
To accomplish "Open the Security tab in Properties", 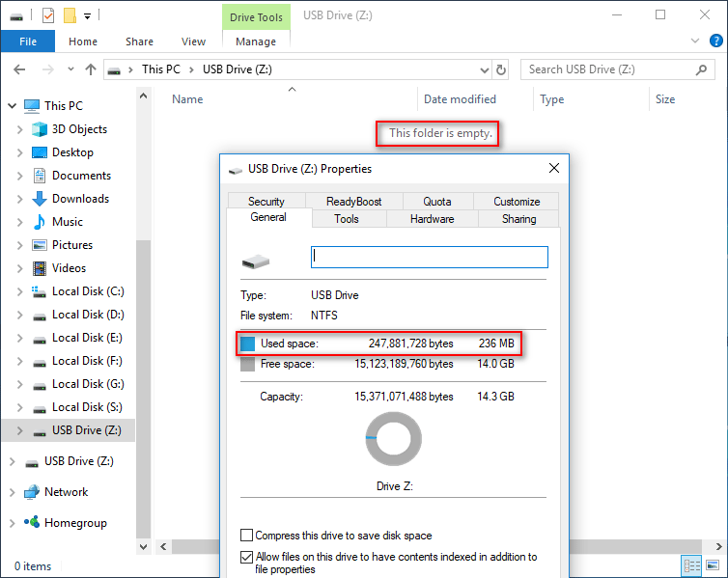I will click(x=266, y=202).
